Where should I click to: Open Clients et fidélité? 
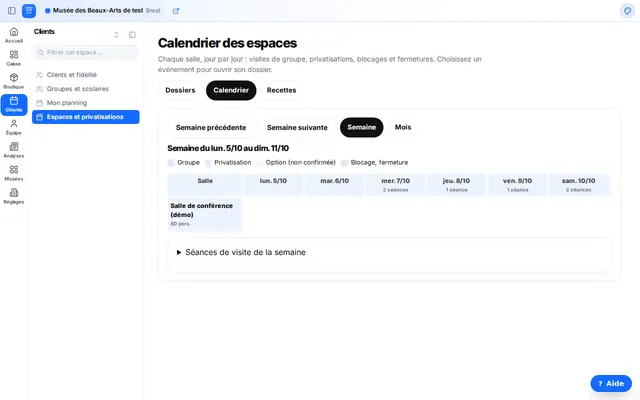click(86, 75)
